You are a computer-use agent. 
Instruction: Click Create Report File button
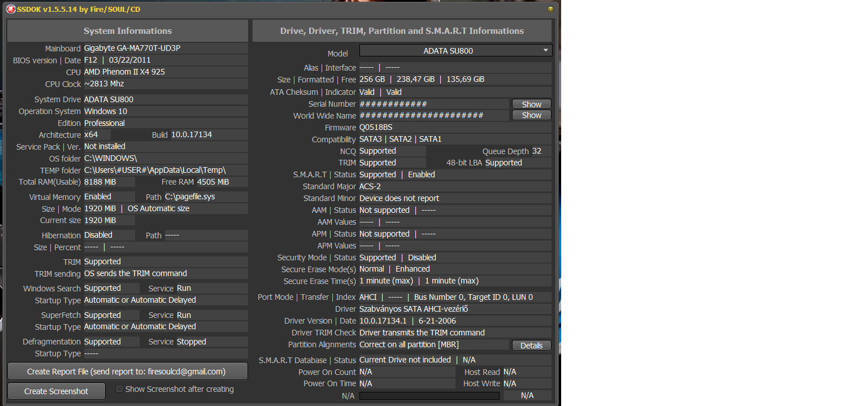pyautogui.click(x=127, y=372)
